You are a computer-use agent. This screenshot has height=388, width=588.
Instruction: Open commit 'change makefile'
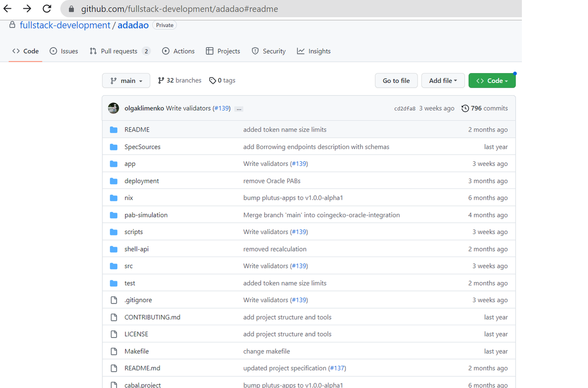(x=267, y=351)
